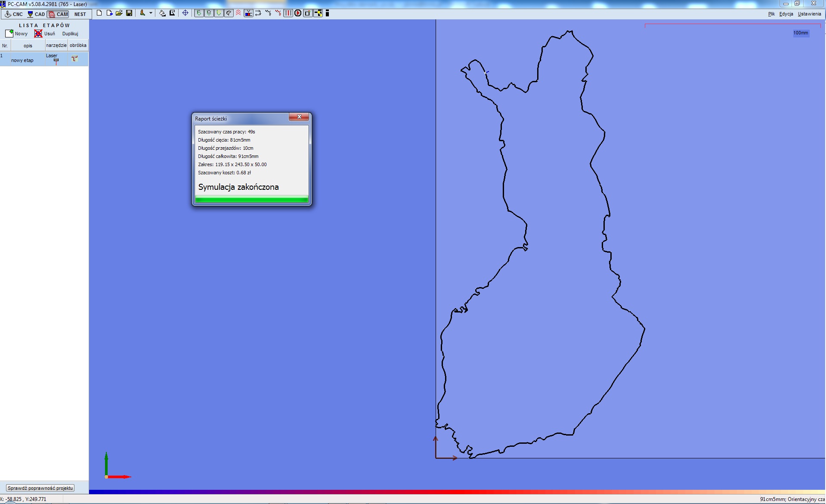Click the blue crosshair target icon
The height and width of the screenshot is (504, 826).
coord(185,13)
